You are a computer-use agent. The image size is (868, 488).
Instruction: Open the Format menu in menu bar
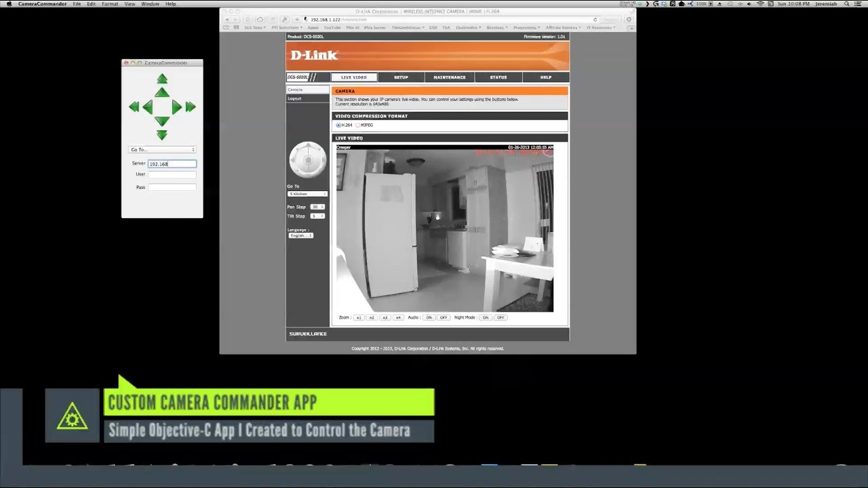(x=110, y=3)
